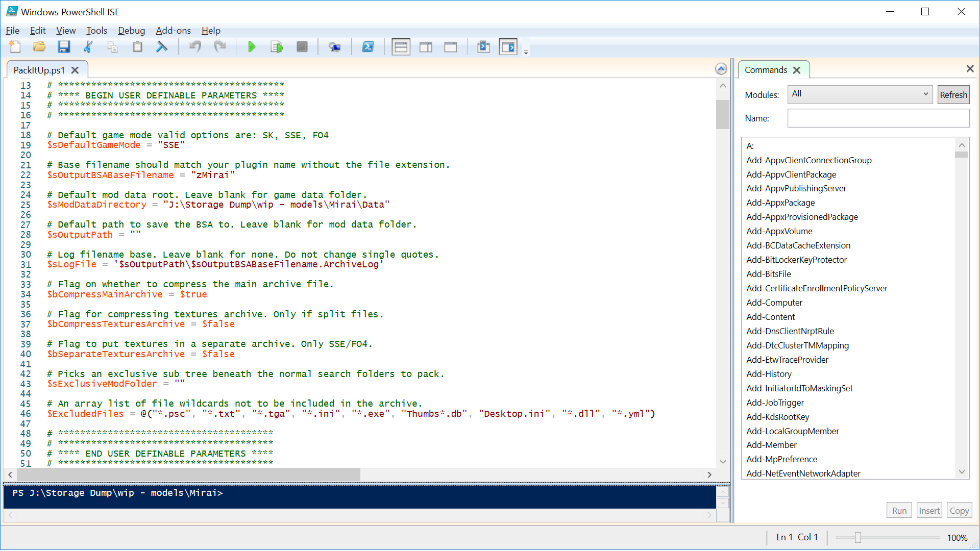980x551 pixels.
Task: Click the Run Selection icon
Action: 277,47
